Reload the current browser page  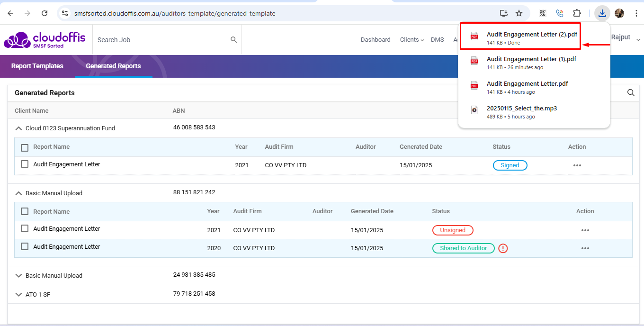pos(45,13)
